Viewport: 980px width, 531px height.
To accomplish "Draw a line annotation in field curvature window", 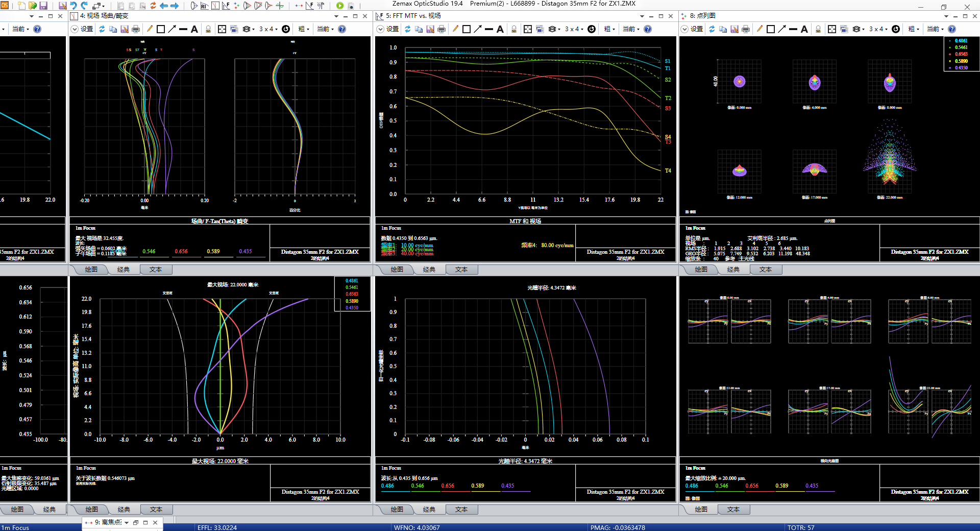I will pos(183,29).
